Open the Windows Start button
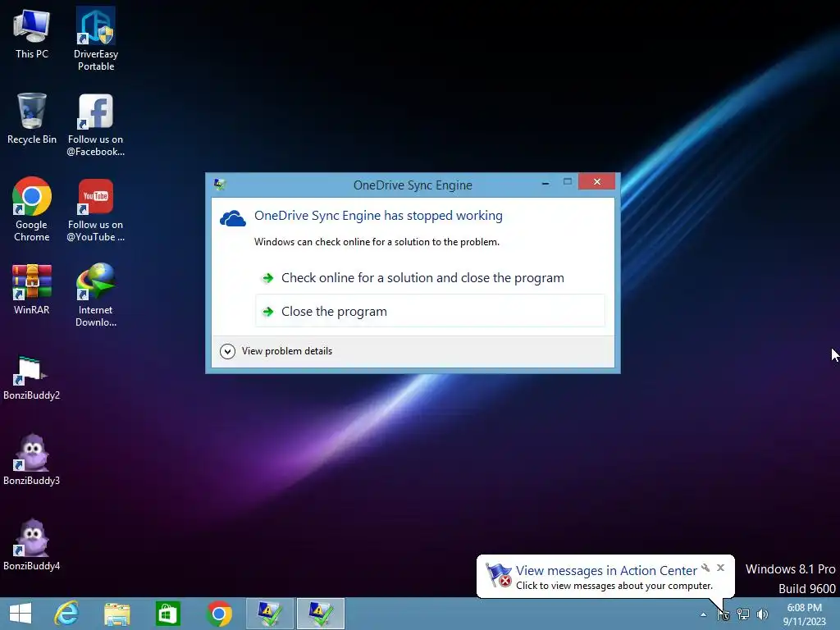Viewport: 840px width, 630px height. (x=21, y=614)
